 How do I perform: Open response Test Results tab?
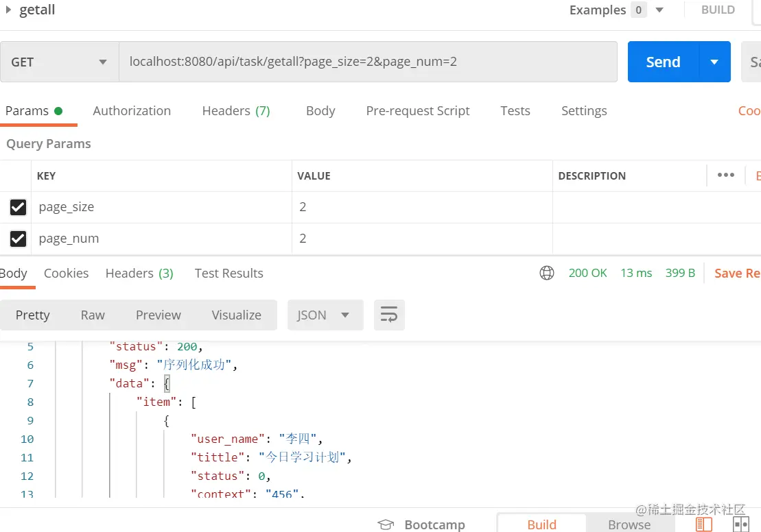[229, 273]
